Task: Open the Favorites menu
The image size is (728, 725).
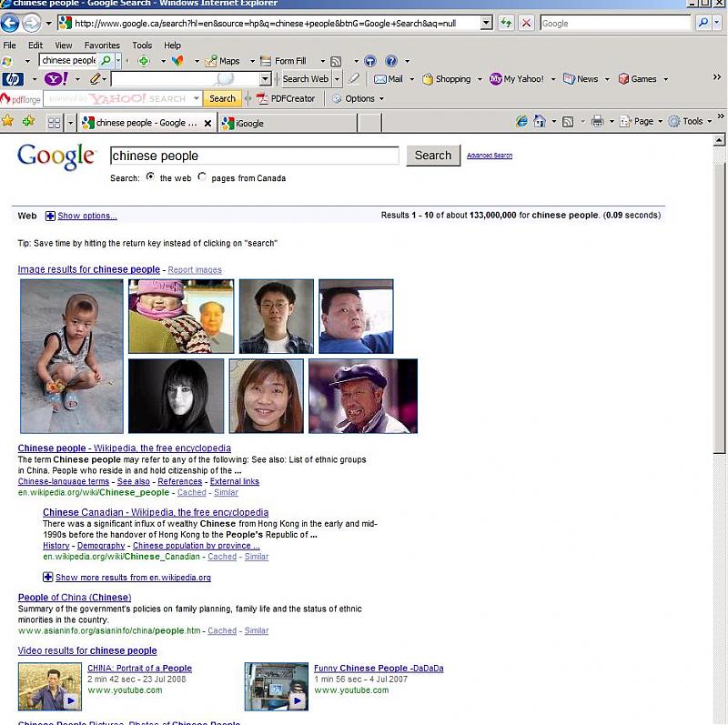Action: (102, 45)
